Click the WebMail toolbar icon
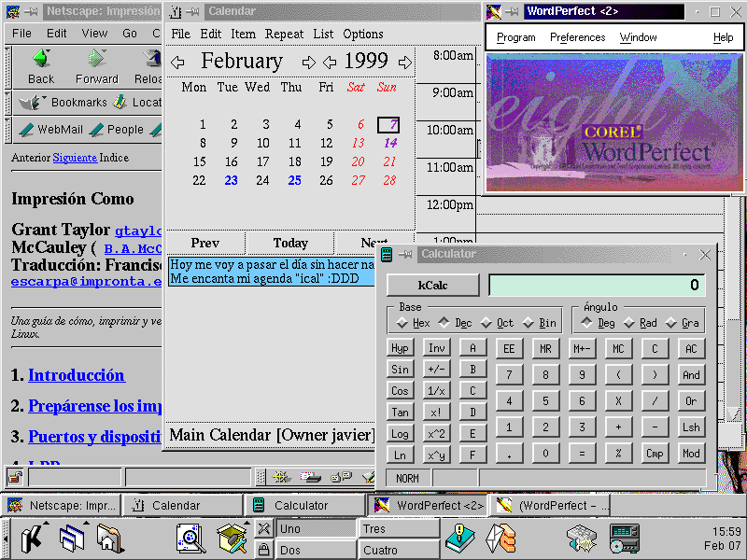Image resolution: width=747 pixels, height=560 pixels. tap(26, 129)
